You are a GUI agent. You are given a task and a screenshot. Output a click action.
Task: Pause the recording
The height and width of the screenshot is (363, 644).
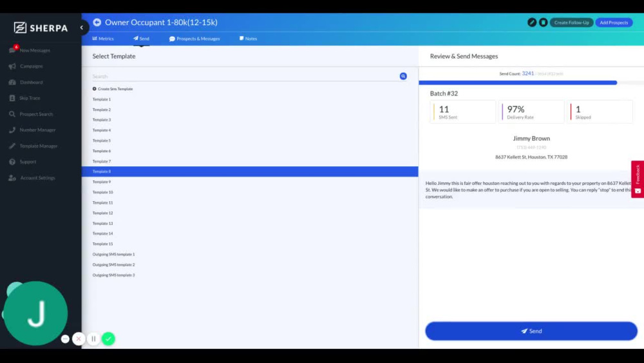[x=93, y=338]
